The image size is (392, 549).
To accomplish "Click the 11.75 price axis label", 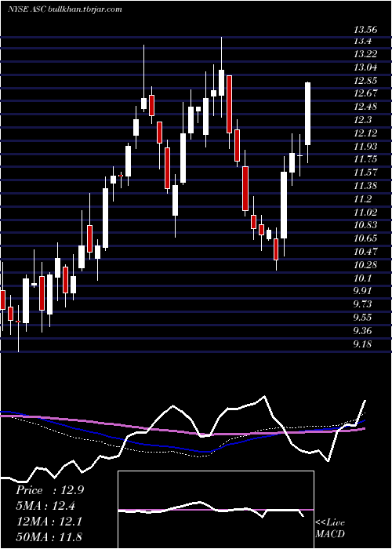I will (x=365, y=159).
